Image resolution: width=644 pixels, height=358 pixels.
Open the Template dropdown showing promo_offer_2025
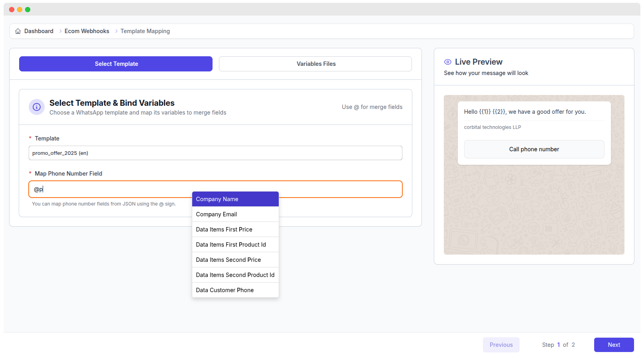(x=215, y=153)
